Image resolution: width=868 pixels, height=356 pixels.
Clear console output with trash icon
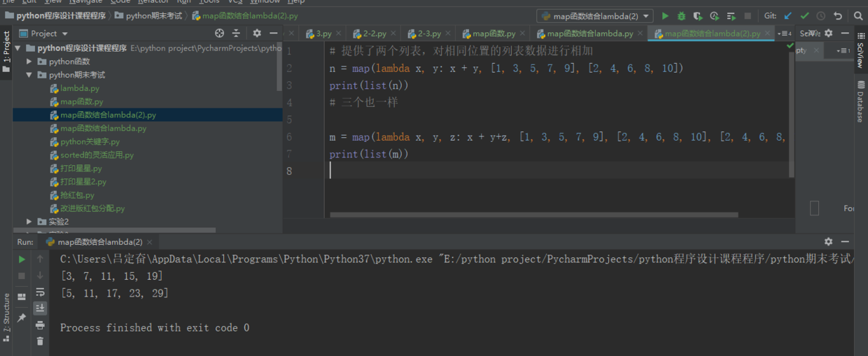coord(40,341)
